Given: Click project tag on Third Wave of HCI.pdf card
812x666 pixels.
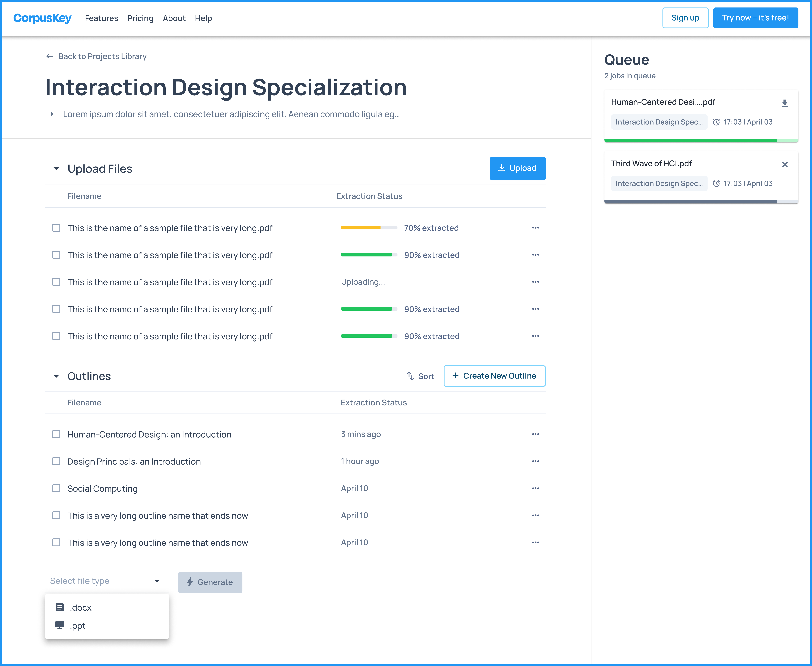Looking at the screenshot, I should [x=659, y=183].
